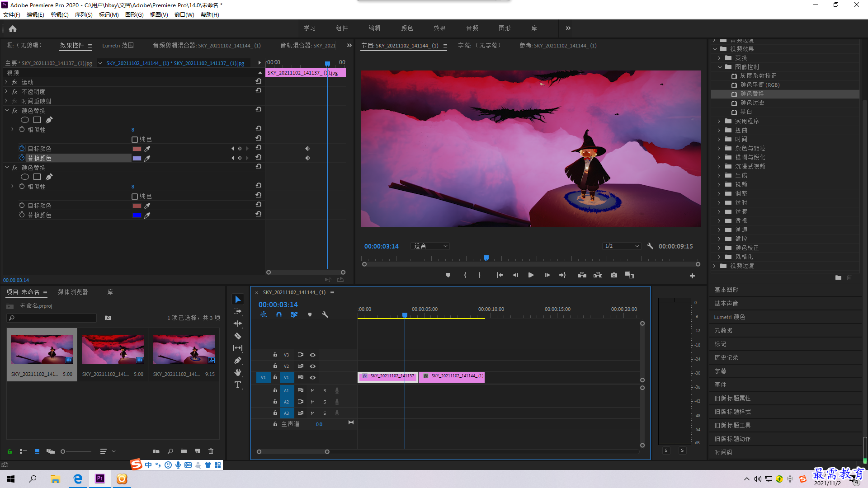Expand the 扭曲 effects folder
The width and height of the screenshot is (868, 488).
719,130
